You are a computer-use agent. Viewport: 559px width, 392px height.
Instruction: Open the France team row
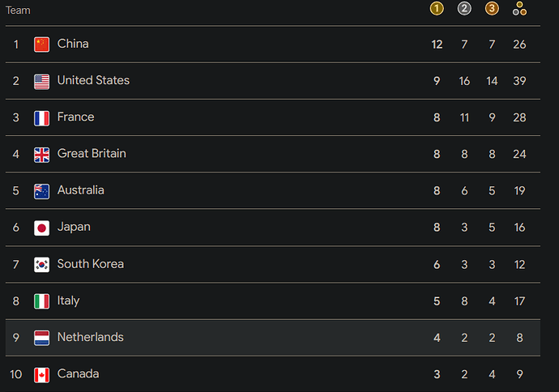[x=273, y=117]
